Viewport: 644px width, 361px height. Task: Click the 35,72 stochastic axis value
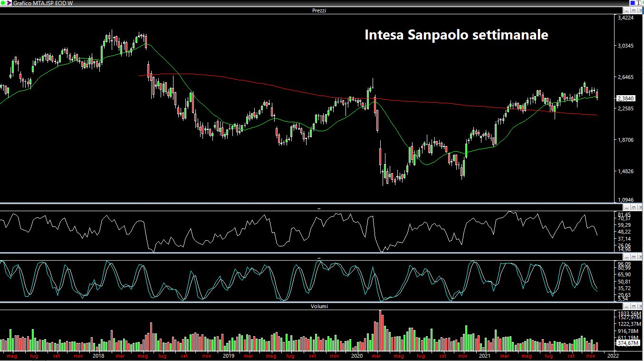coord(624,288)
